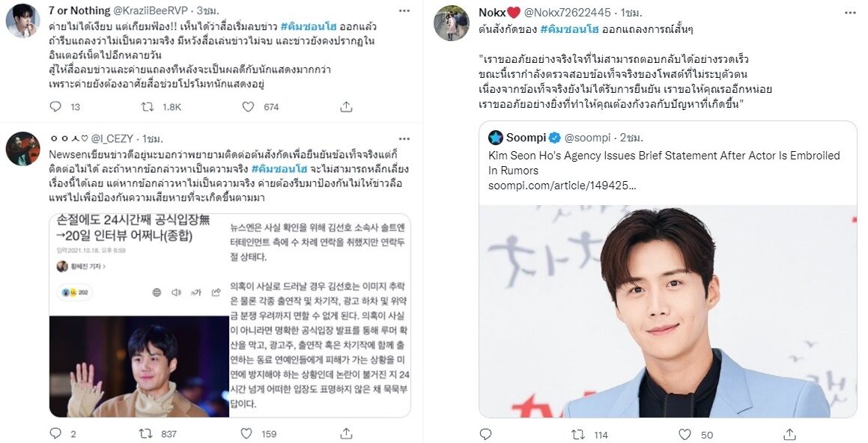Share the I_CEZY tweet
868x443 pixels.
347,433
